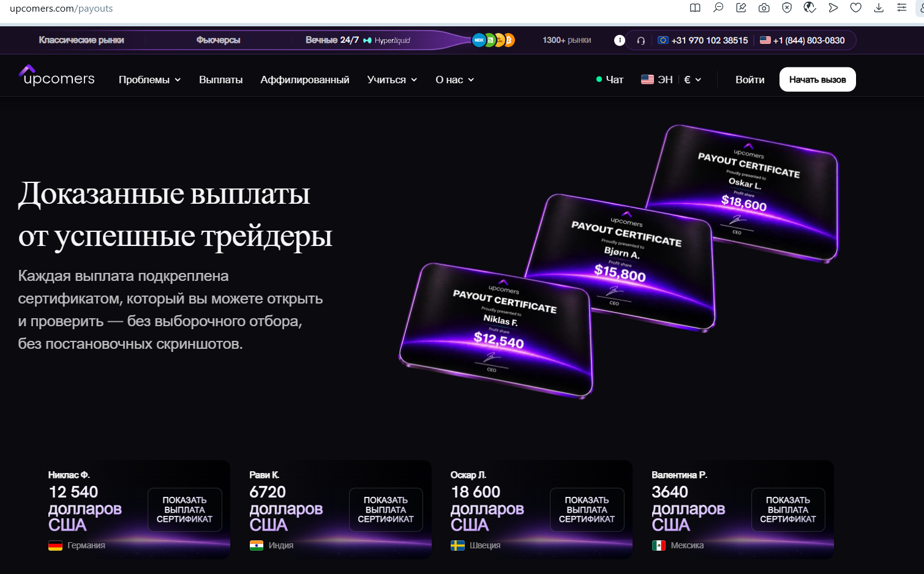Click the Швеция country label
This screenshot has height=574, width=924.
point(485,545)
